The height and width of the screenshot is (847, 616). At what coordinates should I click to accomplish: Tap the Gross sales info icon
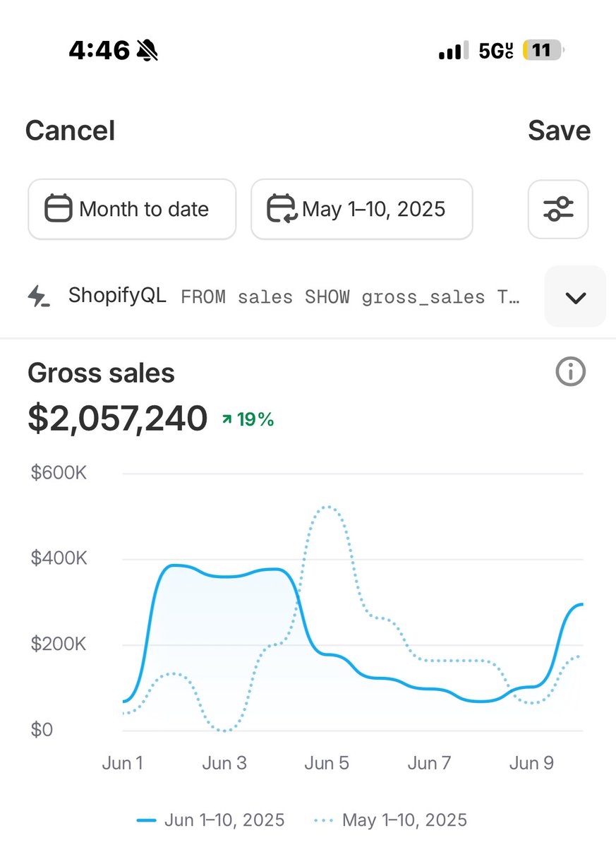570,371
